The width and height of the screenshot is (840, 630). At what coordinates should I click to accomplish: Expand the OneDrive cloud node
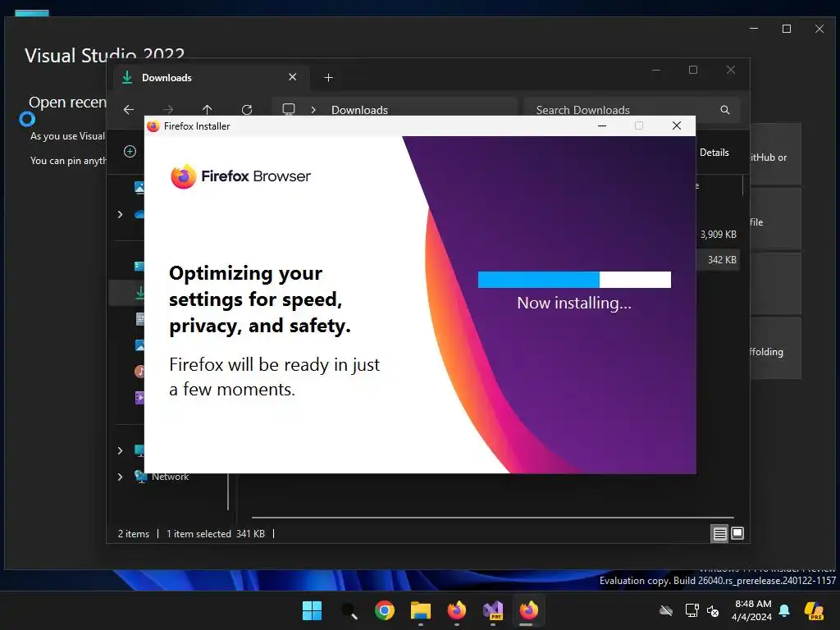click(120, 214)
